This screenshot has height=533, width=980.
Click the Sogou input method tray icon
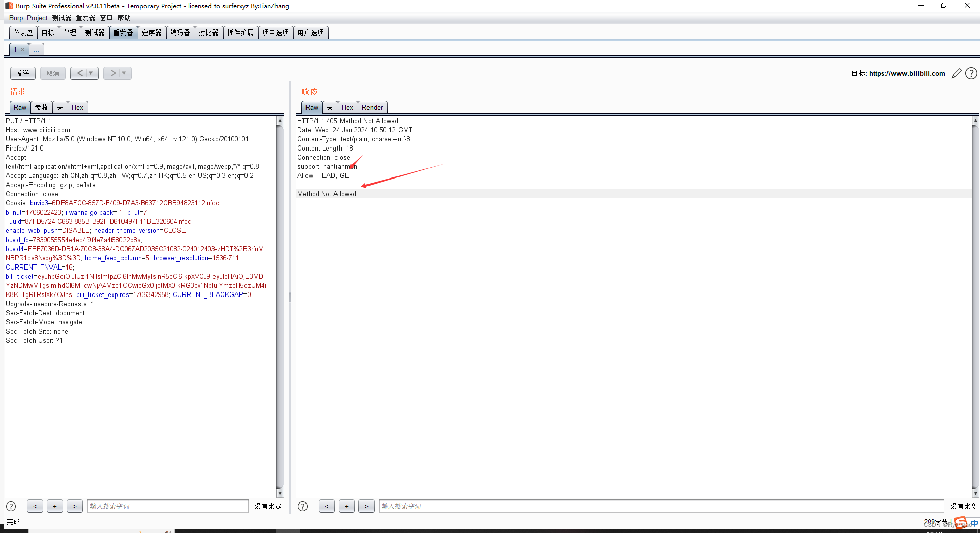961,522
